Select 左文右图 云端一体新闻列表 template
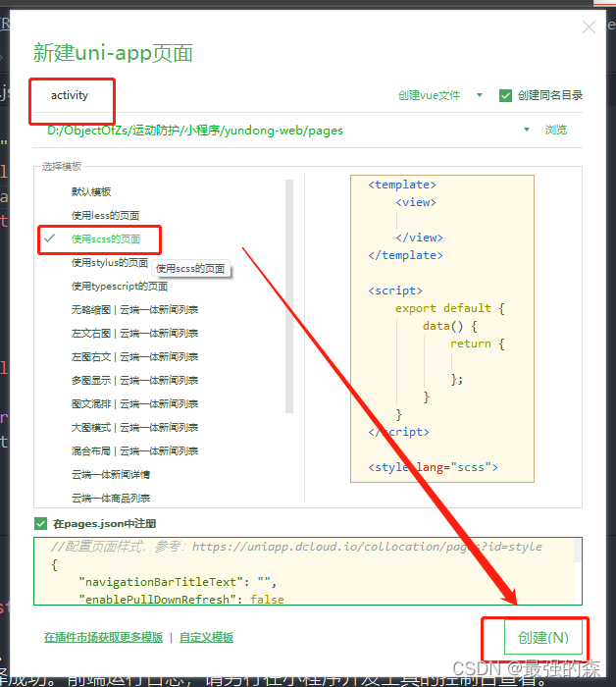 pyautogui.click(x=134, y=334)
